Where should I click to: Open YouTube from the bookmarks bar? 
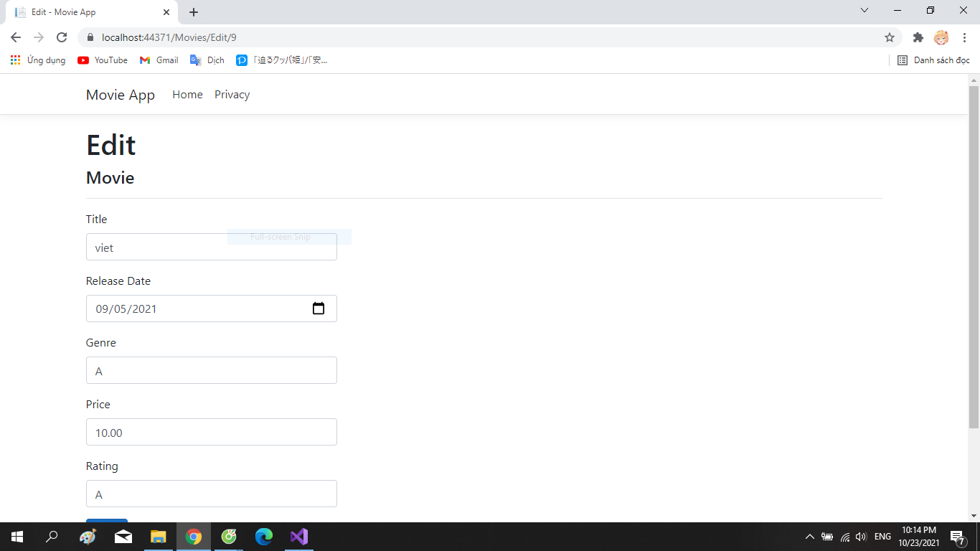click(x=102, y=60)
